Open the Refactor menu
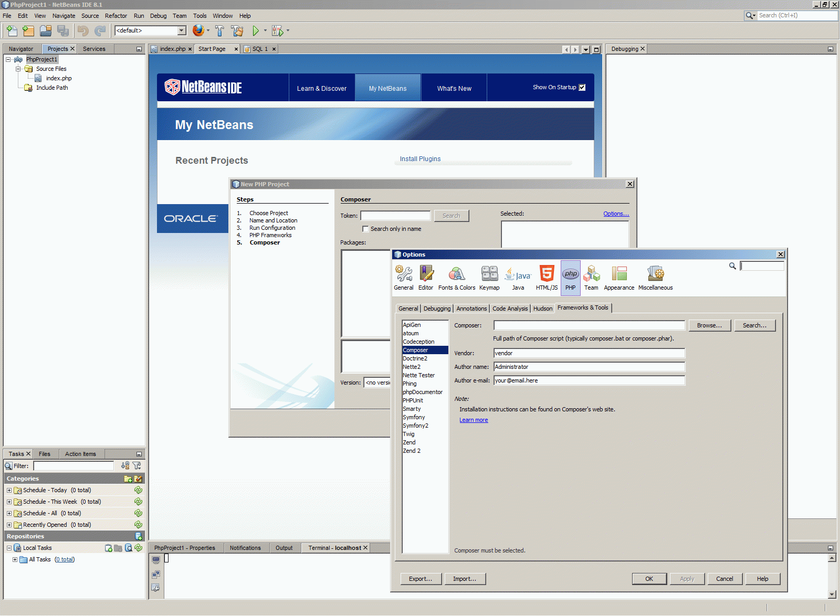This screenshot has width=840, height=616. tap(116, 16)
